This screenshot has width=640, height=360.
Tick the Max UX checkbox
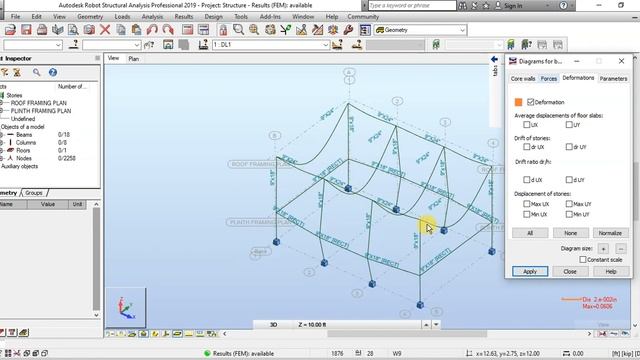pyautogui.click(x=527, y=203)
